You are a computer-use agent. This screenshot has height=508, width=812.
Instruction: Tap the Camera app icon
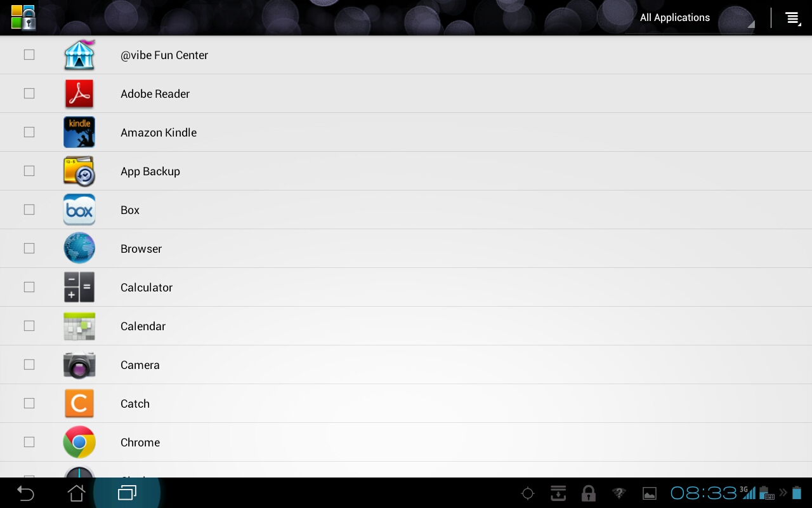[79, 365]
